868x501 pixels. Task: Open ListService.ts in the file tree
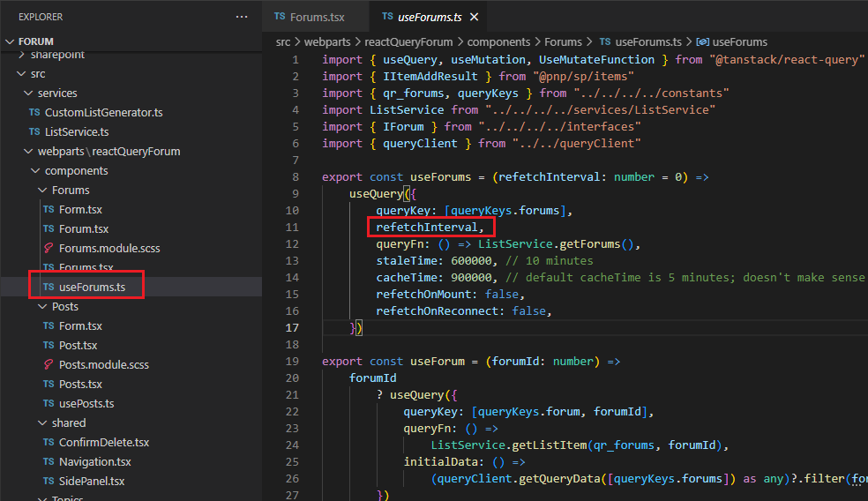click(76, 132)
